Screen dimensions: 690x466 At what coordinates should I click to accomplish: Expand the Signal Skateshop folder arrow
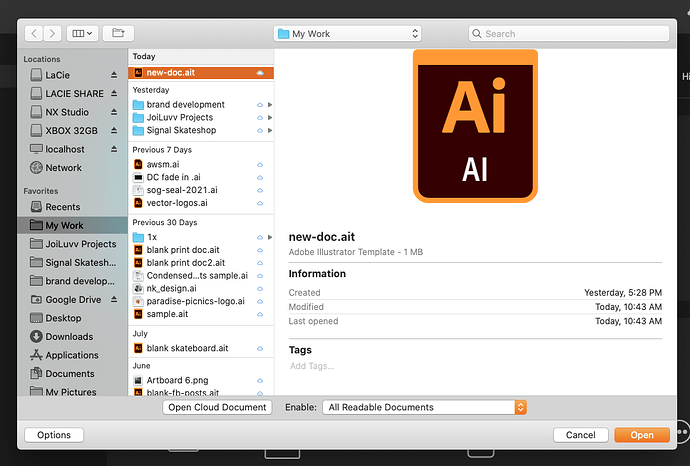(x=270, y=130)
